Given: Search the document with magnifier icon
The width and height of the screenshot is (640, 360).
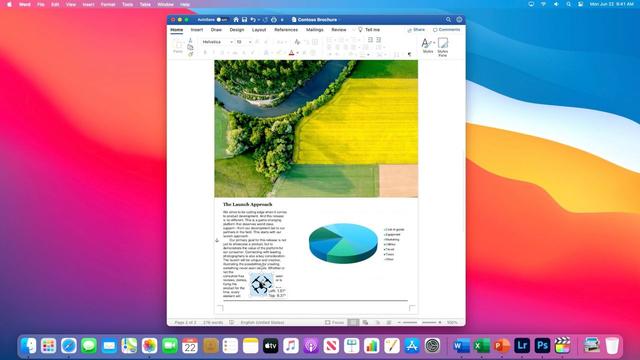Looking at the screenshot, I should point(448,20).
